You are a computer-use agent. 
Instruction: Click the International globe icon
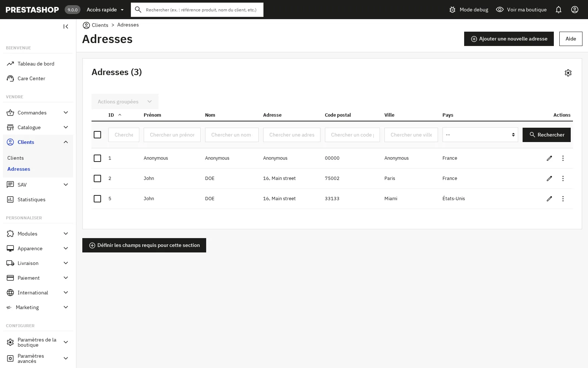coord(10,293)
